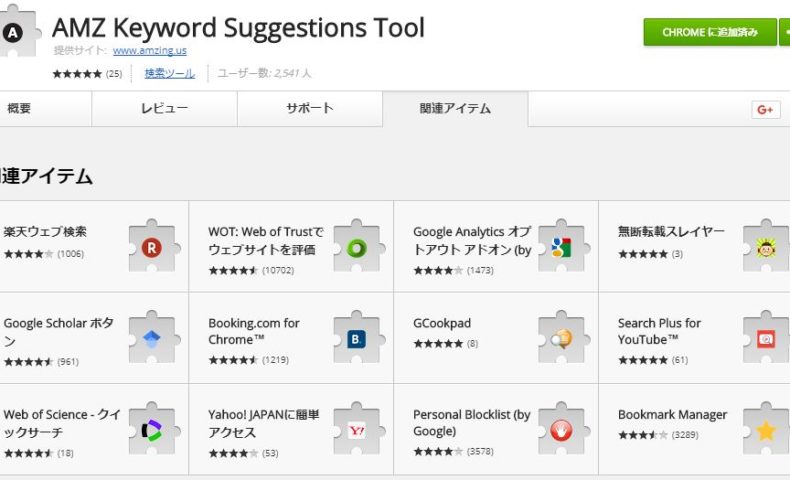
Task: Click the Booking.com for Chrome title
Action: click(254, 331)
